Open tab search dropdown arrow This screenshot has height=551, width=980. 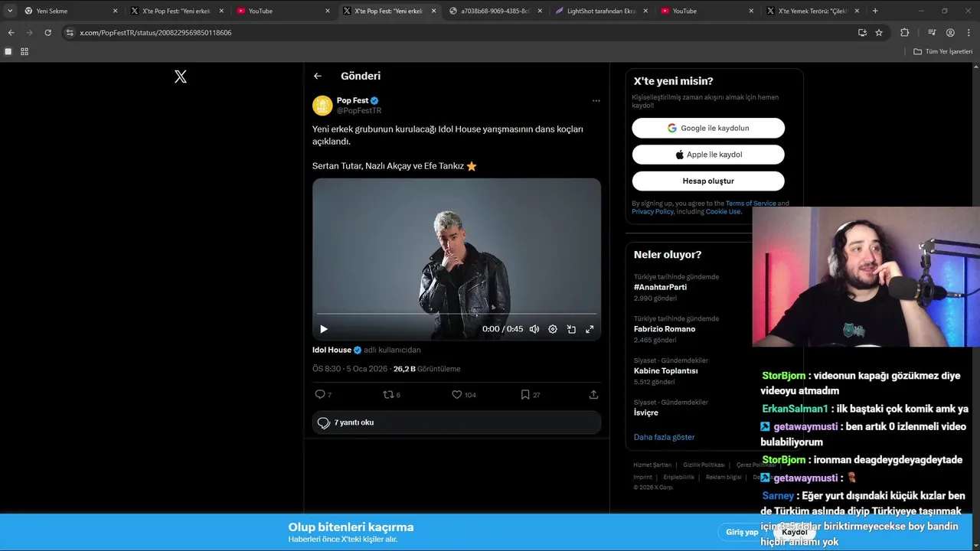click(x=9, y=11)
